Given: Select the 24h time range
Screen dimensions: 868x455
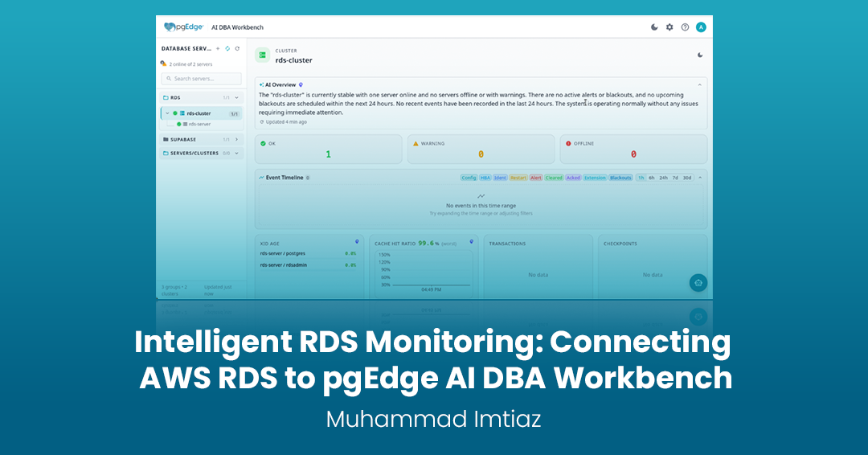Looking at the screenshot, I should [663, 178].
